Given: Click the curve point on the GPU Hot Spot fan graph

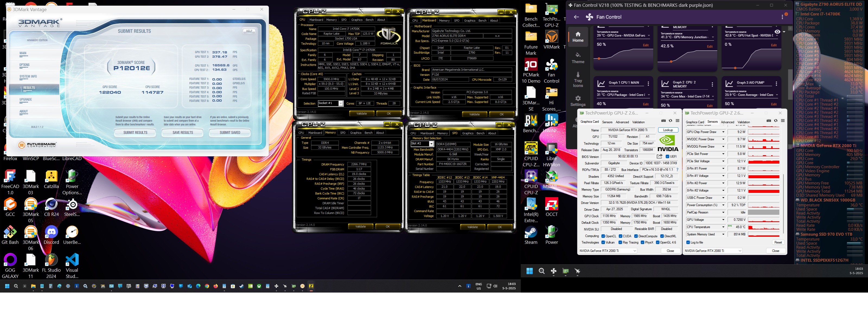Looking at the screenshot, I should click(735, 68).
